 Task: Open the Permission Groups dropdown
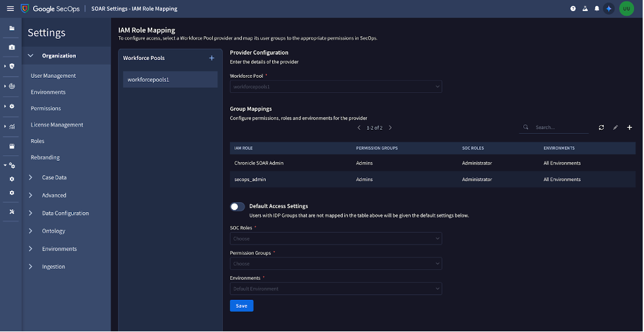coord(336,263)
